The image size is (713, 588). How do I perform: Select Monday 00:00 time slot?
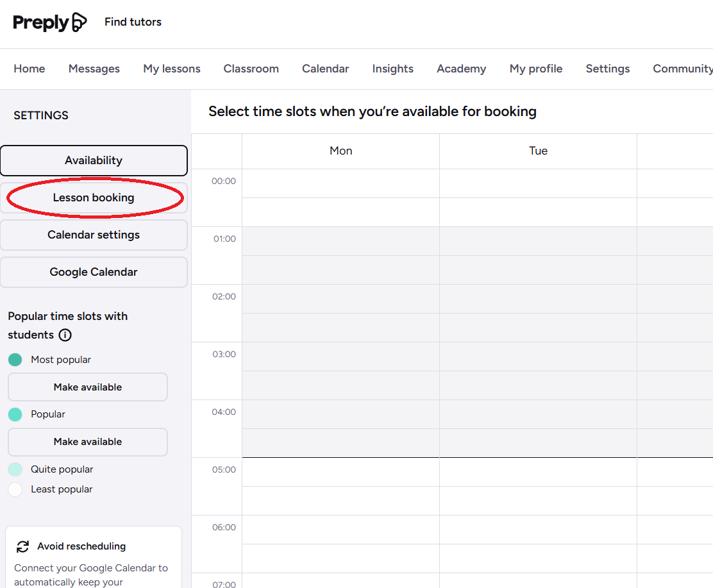[340, 183]
